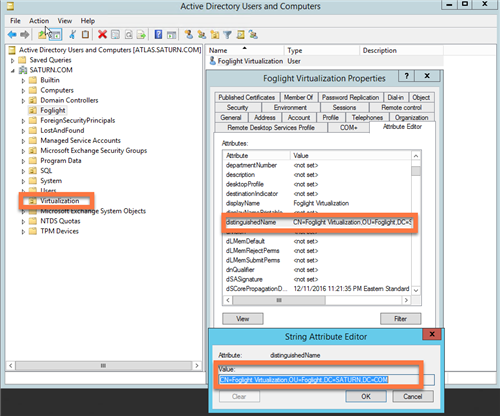
Task: Click Cancel in String Attribute Editor
Action: coord(413,396)
